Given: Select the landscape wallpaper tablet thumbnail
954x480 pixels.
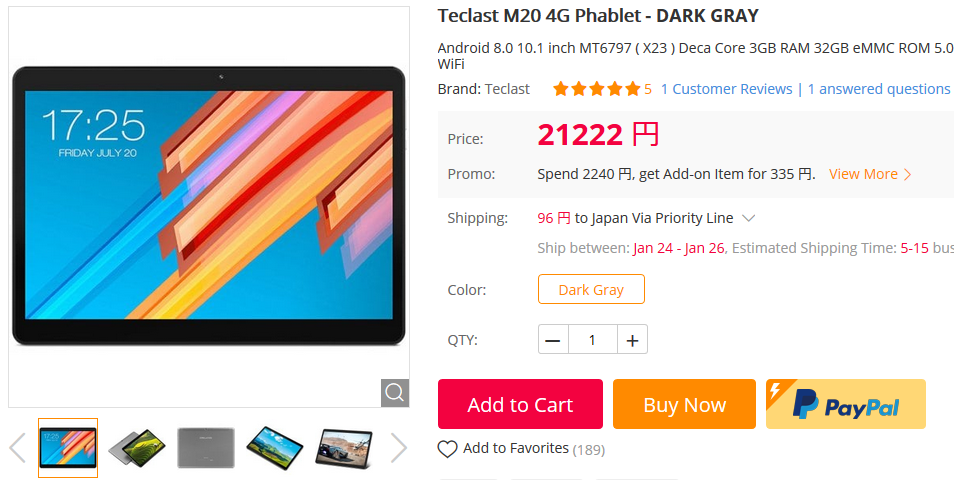Looking at the screenshot, I should pos(274,448).
